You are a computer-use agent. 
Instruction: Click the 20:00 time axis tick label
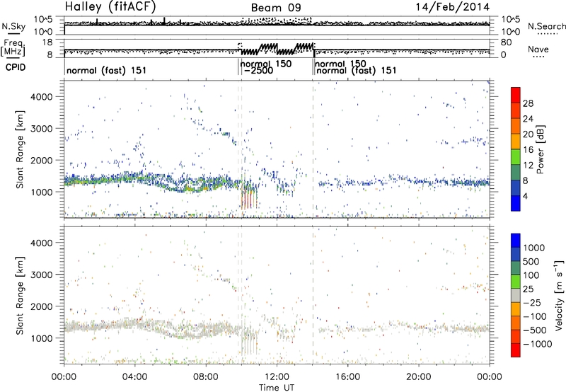point(418,377)
